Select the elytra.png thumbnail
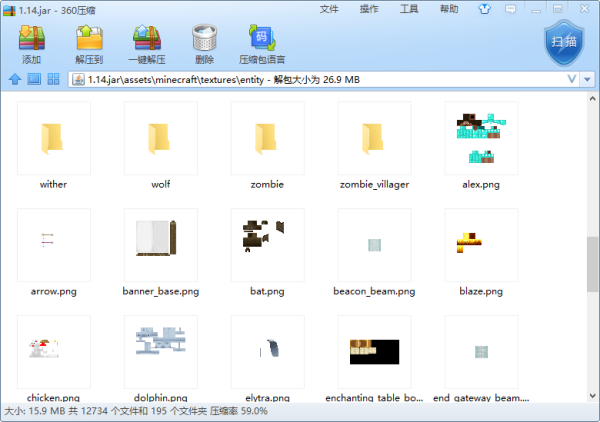This screenshot has height=422, width=600. [267, 352]
